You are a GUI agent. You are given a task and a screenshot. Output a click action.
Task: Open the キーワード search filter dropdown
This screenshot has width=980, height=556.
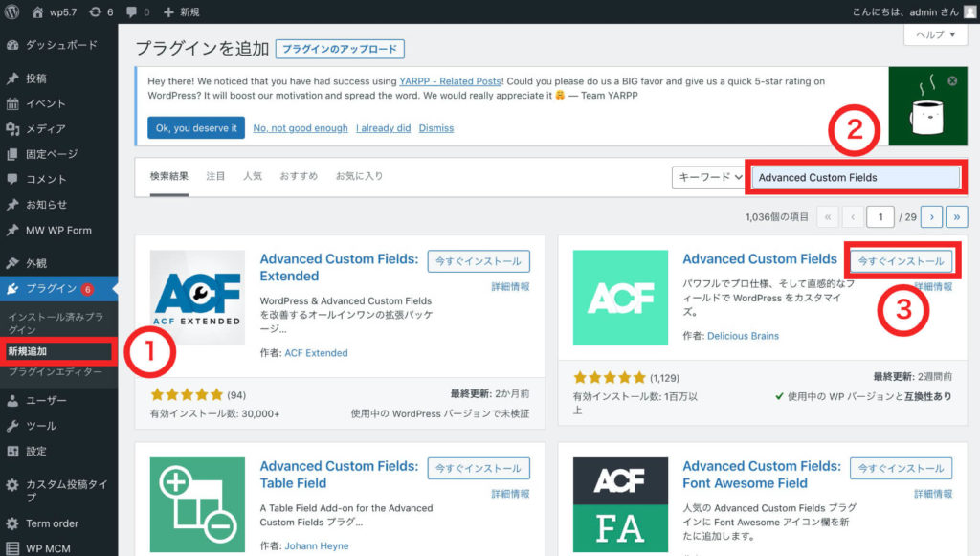pyautogui.click(x=708, y=176)
